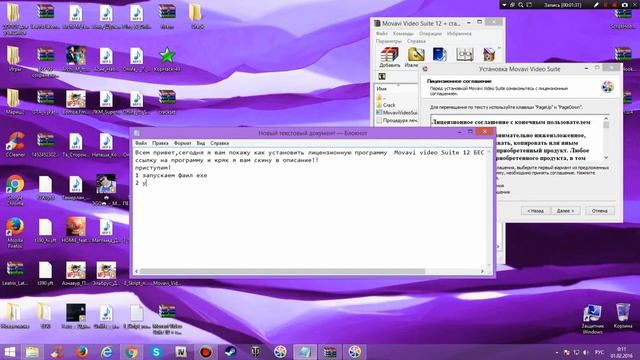The image size is (640, 360).
Task: Switch to the Notepad taskbar icon
Action: point(304,352)
